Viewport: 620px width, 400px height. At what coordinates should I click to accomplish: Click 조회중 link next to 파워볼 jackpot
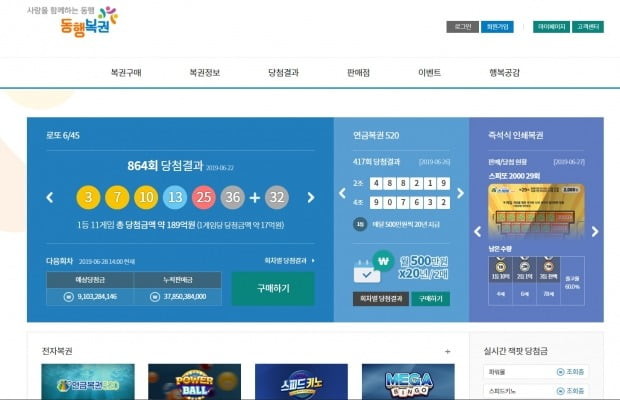(x=574, y=372)
